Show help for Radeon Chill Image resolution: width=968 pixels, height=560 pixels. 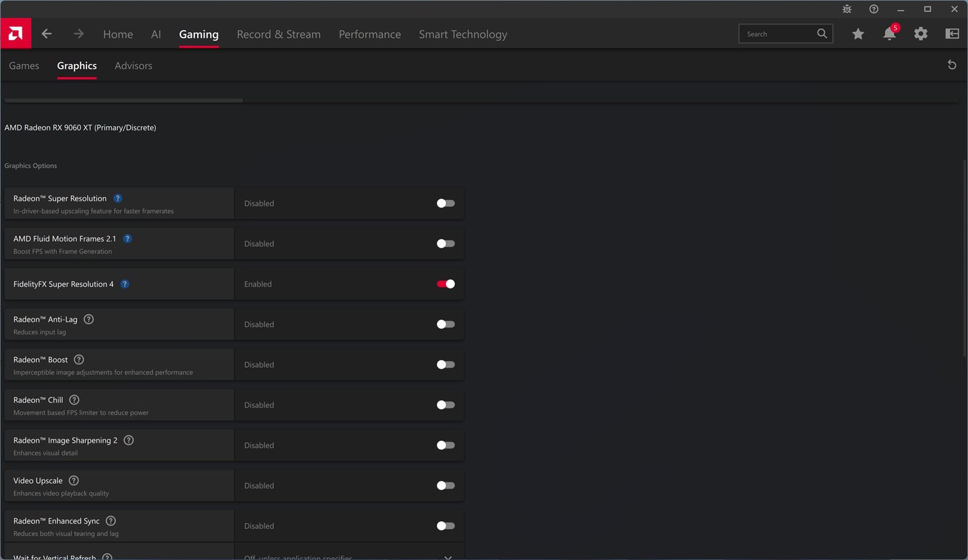(74, 400)
